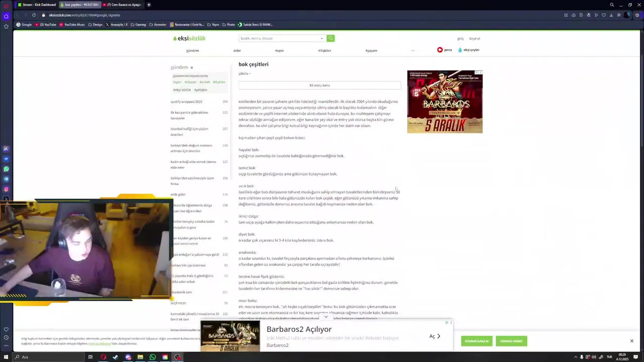Image resolution: width=644 pixels, height=362 pixels.
Task: Collapse the bottom ad with chevron down
Action: 326,317
